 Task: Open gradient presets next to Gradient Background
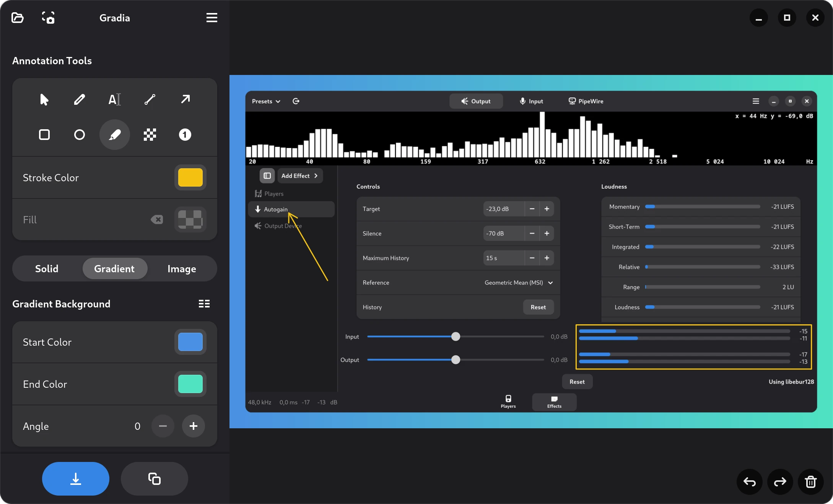[x=204, y=304]
